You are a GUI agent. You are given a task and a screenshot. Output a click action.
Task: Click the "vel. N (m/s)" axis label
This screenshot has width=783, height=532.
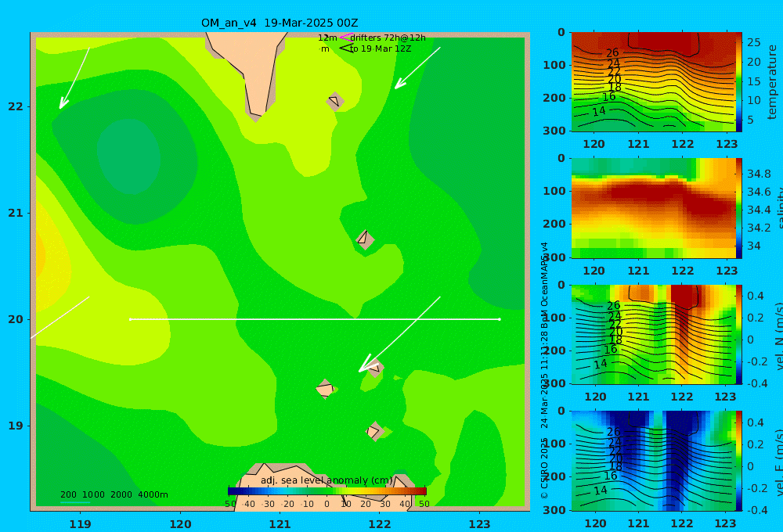click(778, 337)
